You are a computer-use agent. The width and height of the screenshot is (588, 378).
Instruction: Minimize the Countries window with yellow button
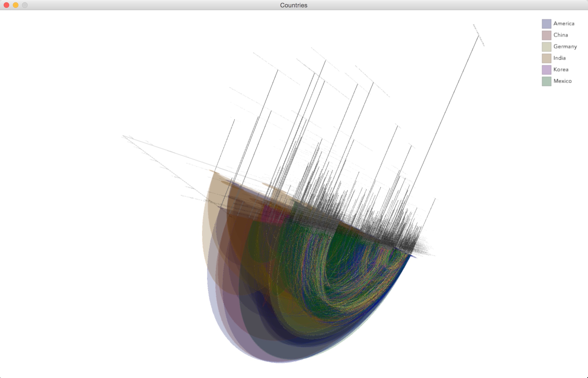[16, 5]
